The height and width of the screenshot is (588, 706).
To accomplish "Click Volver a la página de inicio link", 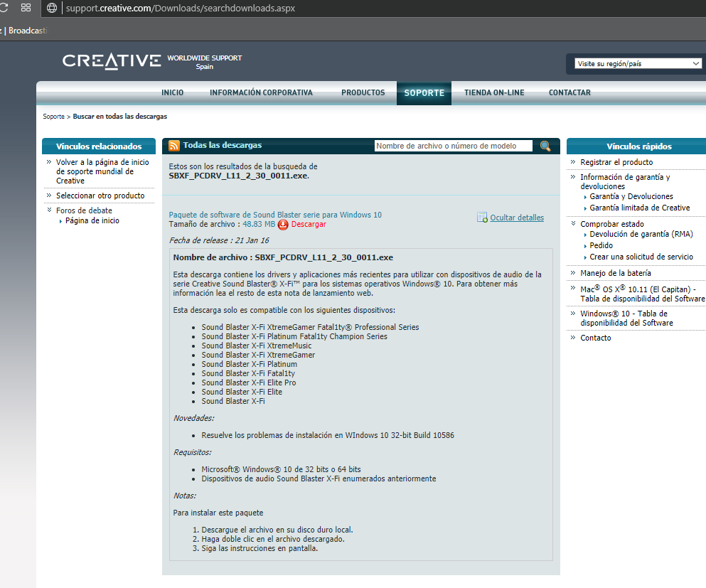I will (x=102, y=171).
